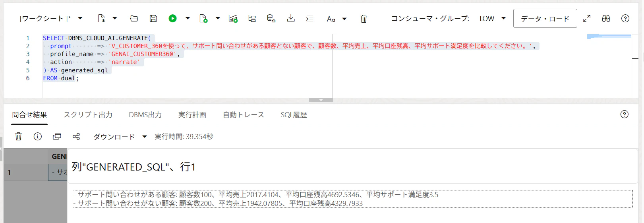Open help from the toolbar question icon
The height and width of the screenshot is (223, 644).
(x=625, y=18)
